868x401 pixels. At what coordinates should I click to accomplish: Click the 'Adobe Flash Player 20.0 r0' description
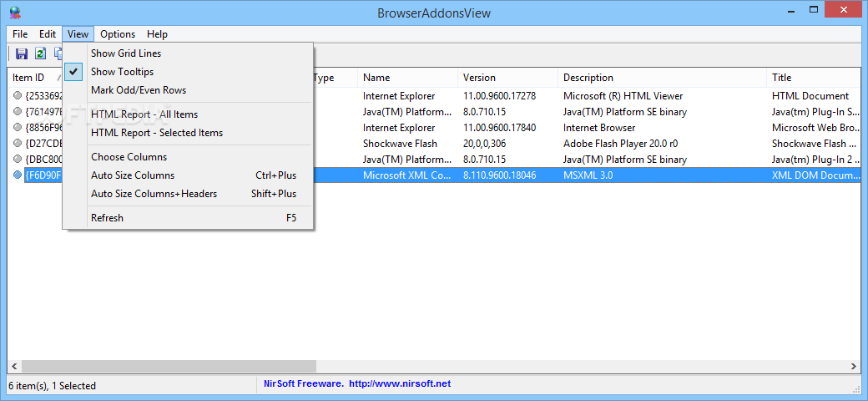(x=621, y=144)
